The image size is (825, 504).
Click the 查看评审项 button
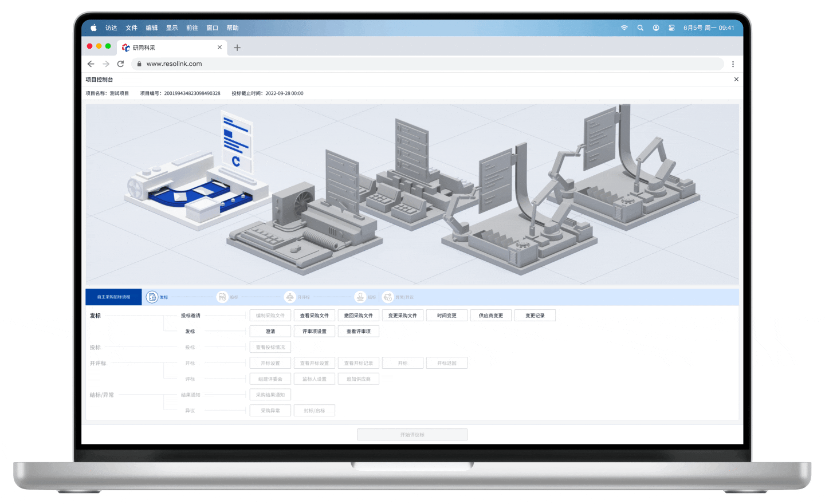(359, 332)
